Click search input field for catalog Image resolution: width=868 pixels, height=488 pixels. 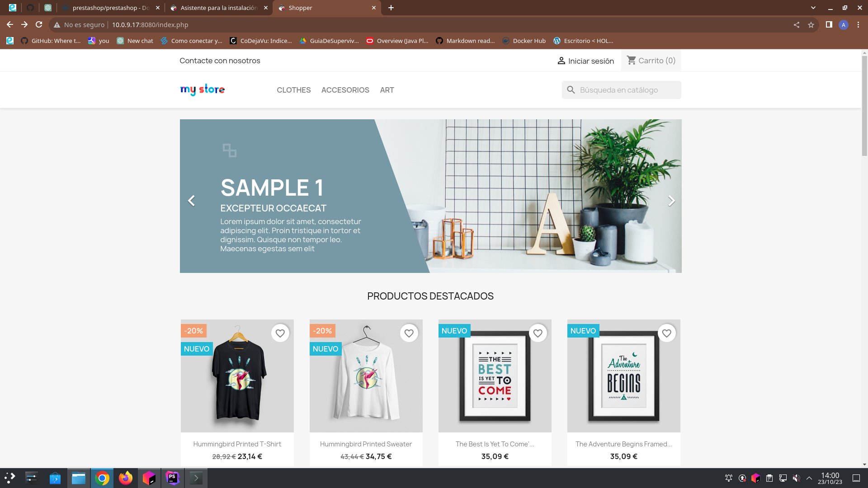coord(622,89)
